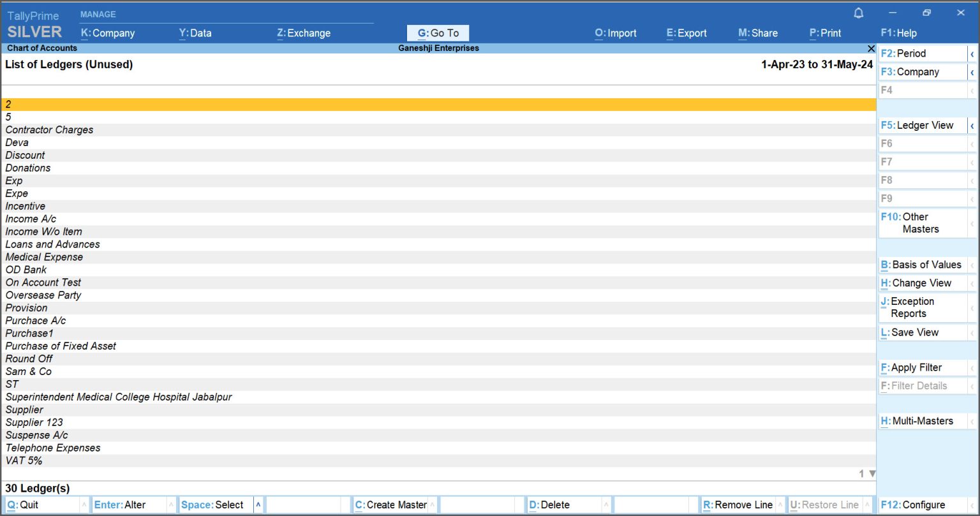Image resolution: width=980 pixels, height=516 pixels.
Task: Open the Company menu
Action: click(108, 33)
